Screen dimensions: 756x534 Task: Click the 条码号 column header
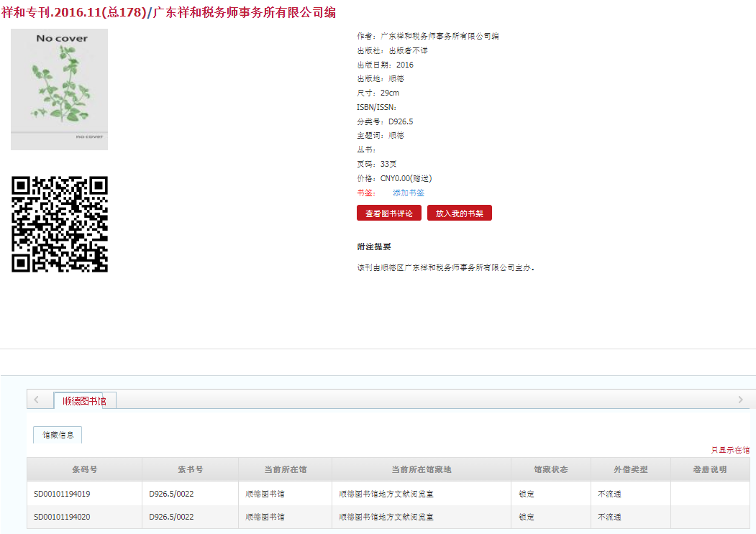[84, 469]
